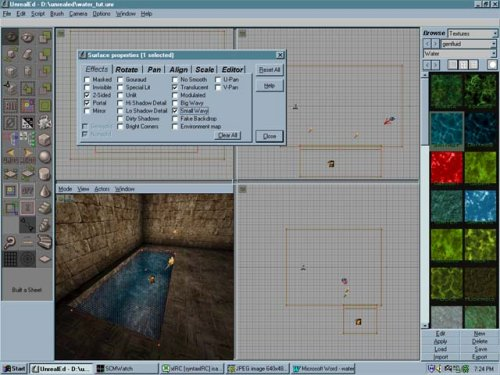Select the sphere brush builder icon
Screen dimensions: 500x375
click(x=44, y=157)
